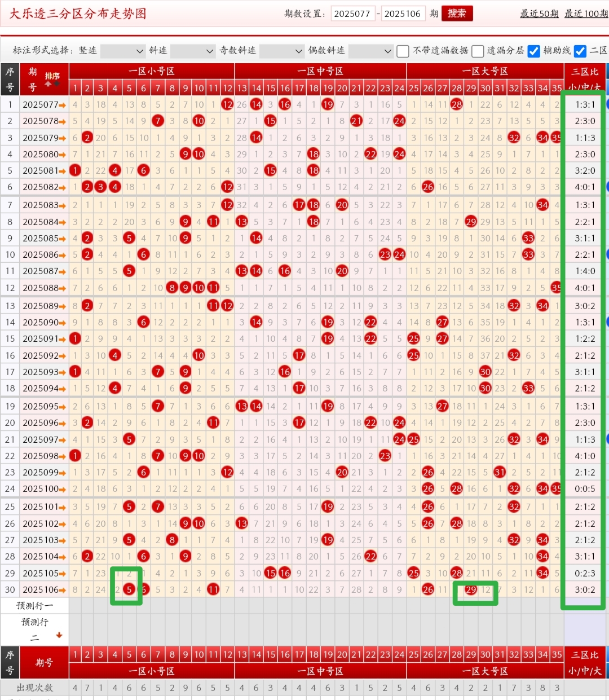609x700 pixels.
Task: Click the orange arrow next to issue 2025102
Action: pos(62,524)
